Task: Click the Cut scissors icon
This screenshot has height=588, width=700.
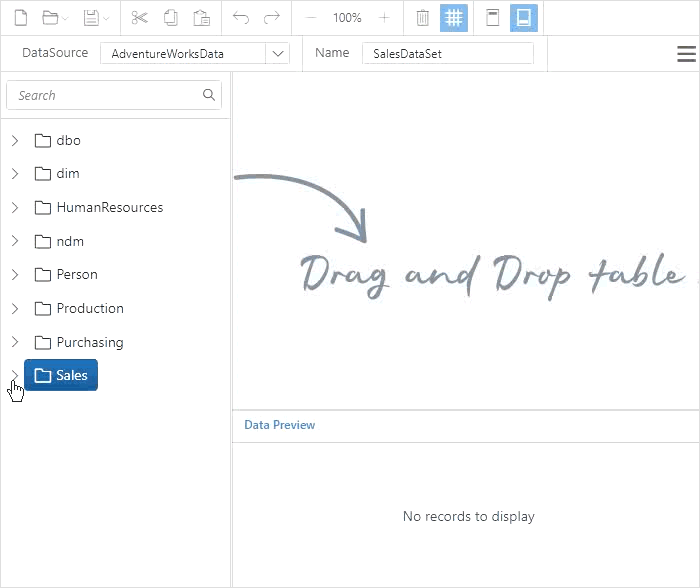Action: tap(139, 18)
